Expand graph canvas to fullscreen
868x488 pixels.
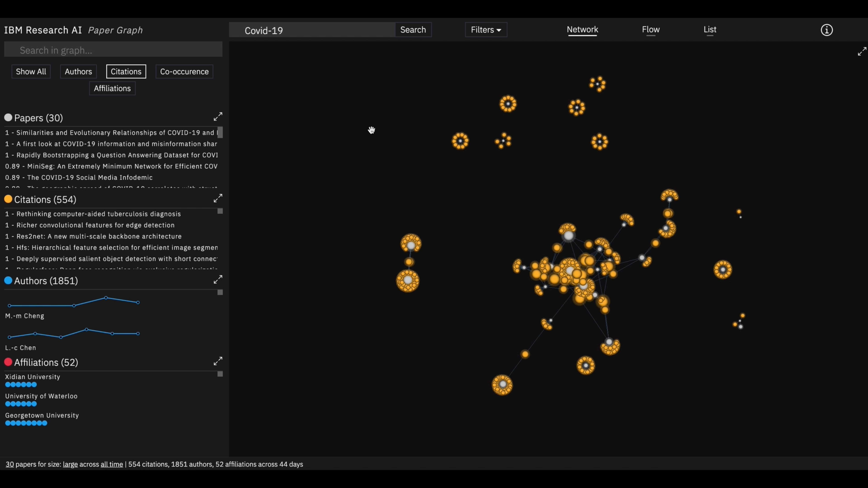(x=862, y=51)
